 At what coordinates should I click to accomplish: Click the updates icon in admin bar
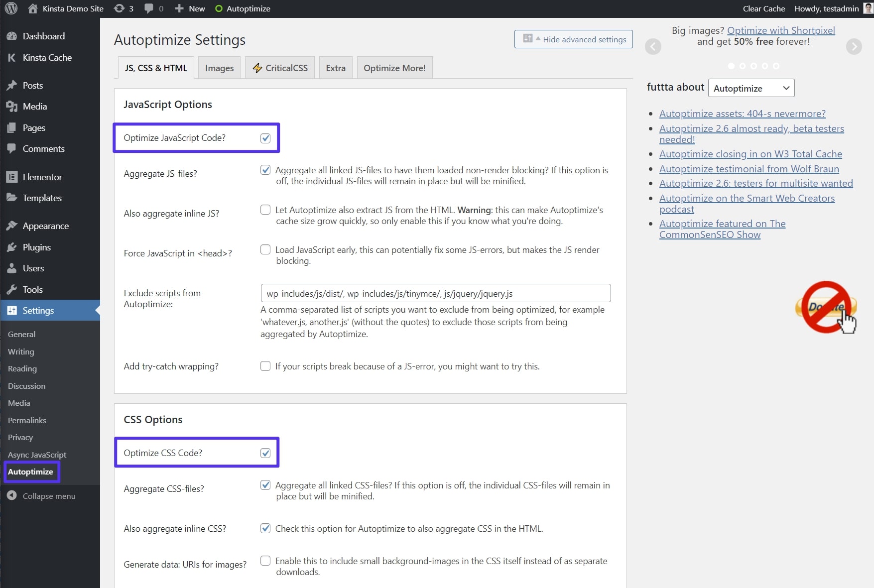click(120, 8)
